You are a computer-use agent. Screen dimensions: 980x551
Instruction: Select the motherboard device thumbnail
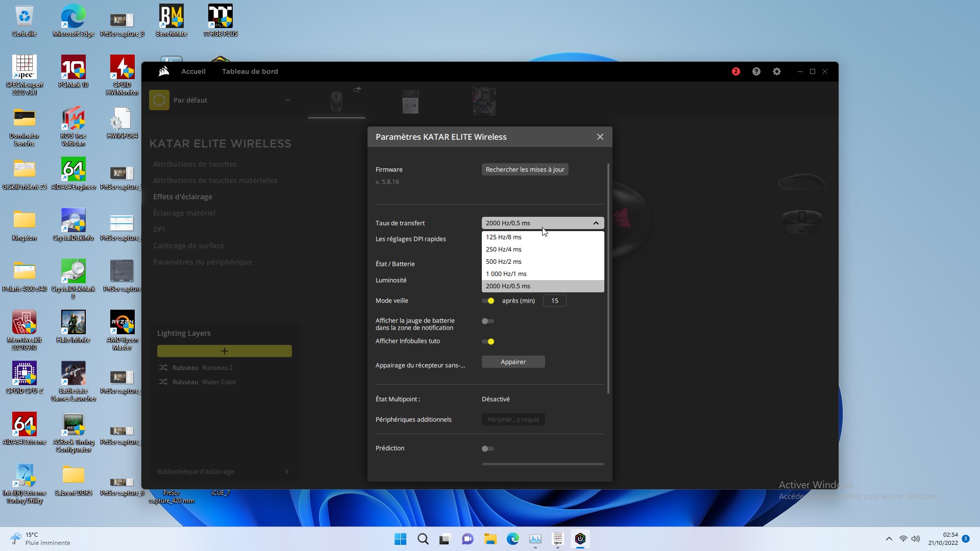pyautogui.click(x=484, y=101)
